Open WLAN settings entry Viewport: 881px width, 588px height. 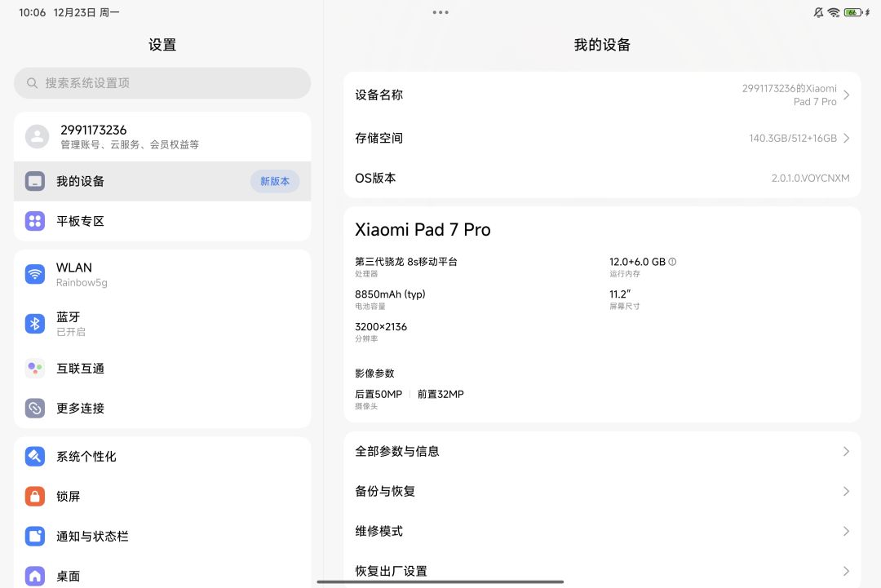(162, 274)
